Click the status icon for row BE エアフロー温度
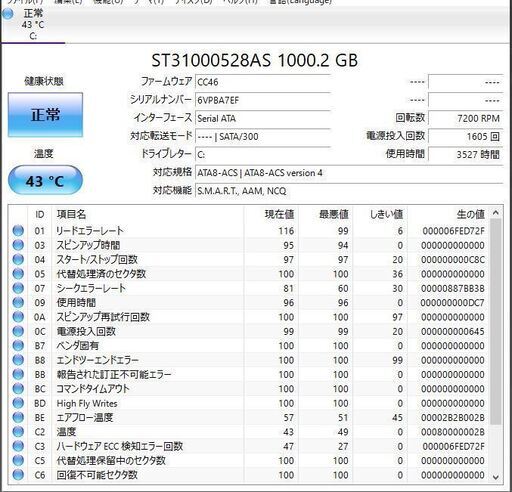 pyautogui.click(x=18, y=417)
